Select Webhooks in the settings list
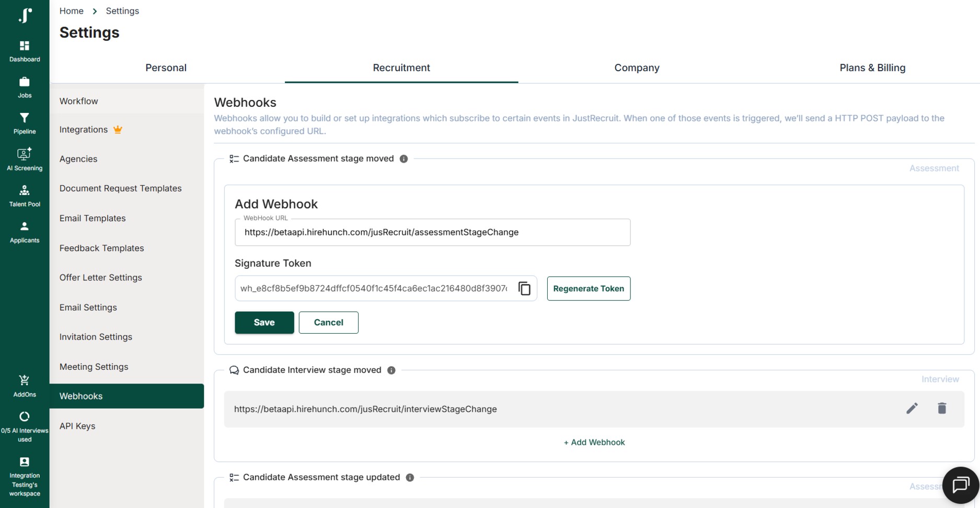 click(126, 396)
